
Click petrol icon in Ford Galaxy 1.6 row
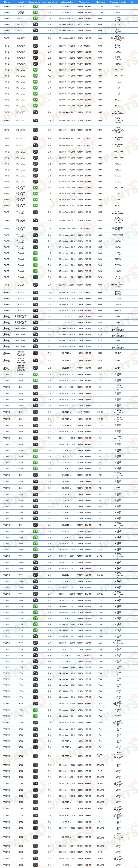click(35, 18)
